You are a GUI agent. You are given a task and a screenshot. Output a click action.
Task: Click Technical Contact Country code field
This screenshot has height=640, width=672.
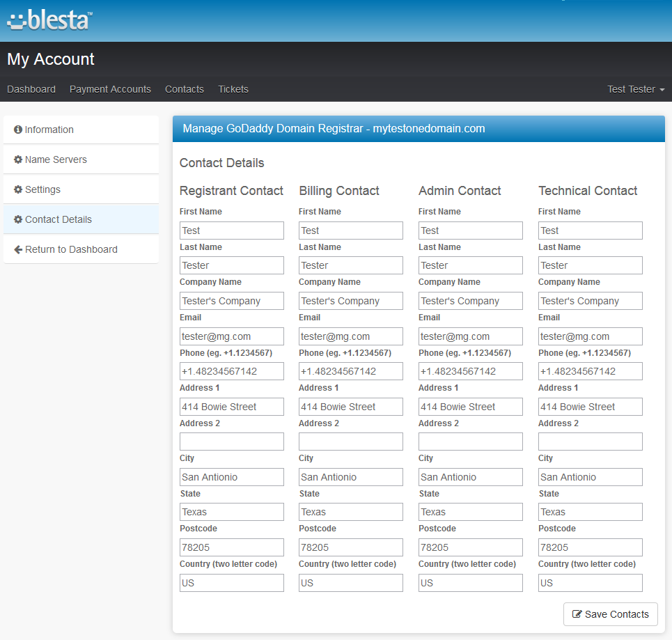pyautogui.click(x=591, y=583)
